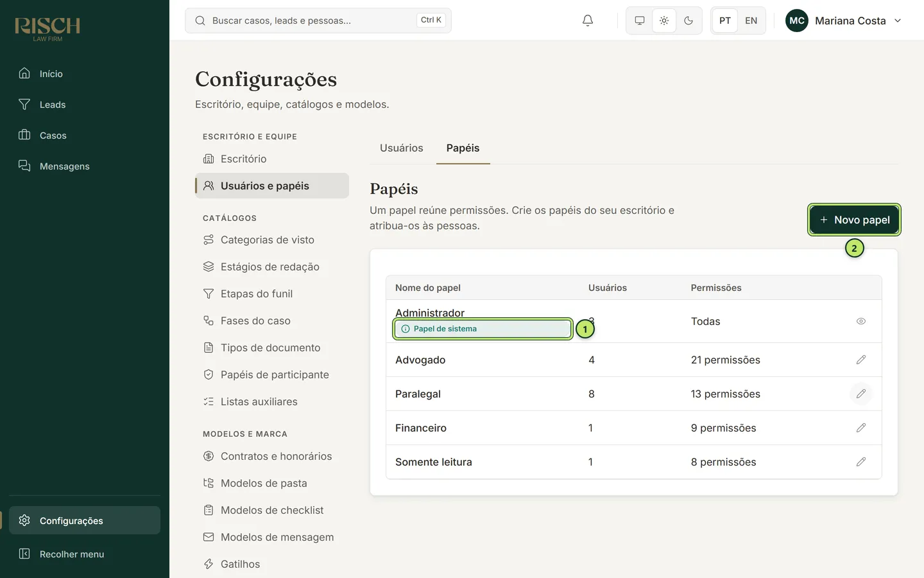Switch language to EN
Image resolution: width=924 pixels, height=578 pixels.
[x=751, y=21]
